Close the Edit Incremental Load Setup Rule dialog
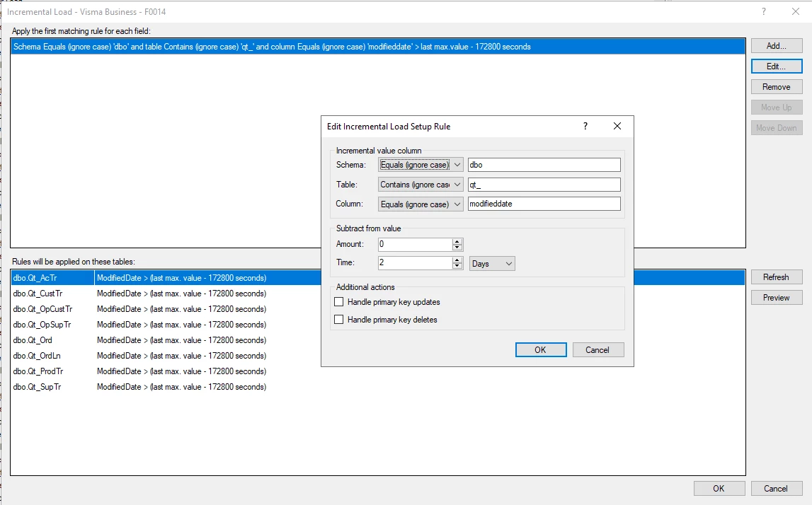The height and width of the screenshot is (505, 812). pos(617,127)
